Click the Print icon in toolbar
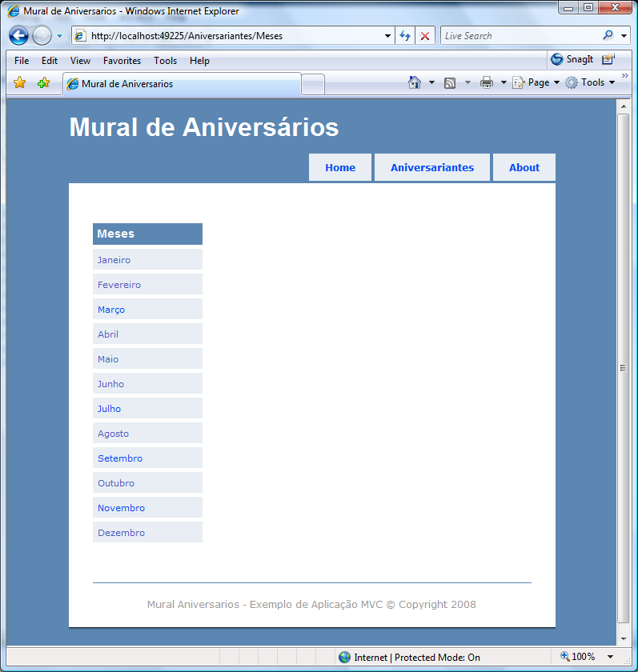Screen dimensions: 638x672 pos(486,82)
